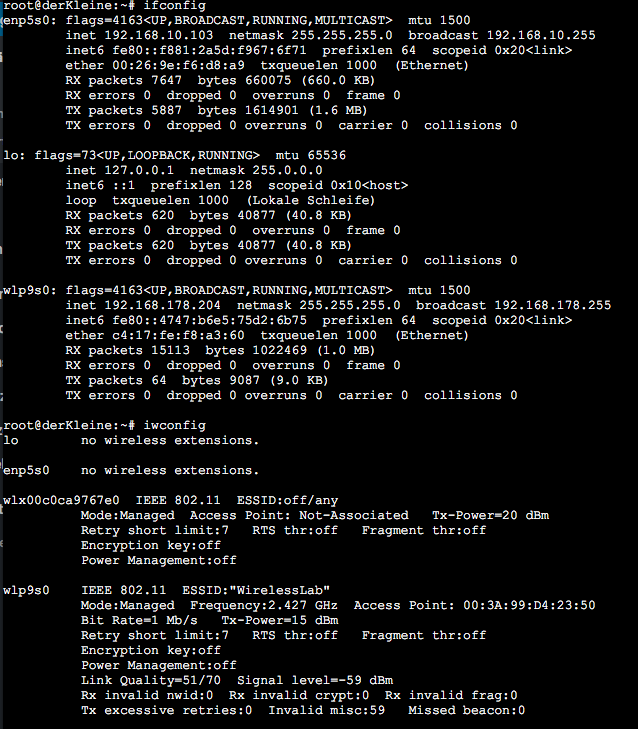Click the access point address 00:3A:99:D4:23:50
The width and height of the screenshot is (638, 729).
(536, 605)
